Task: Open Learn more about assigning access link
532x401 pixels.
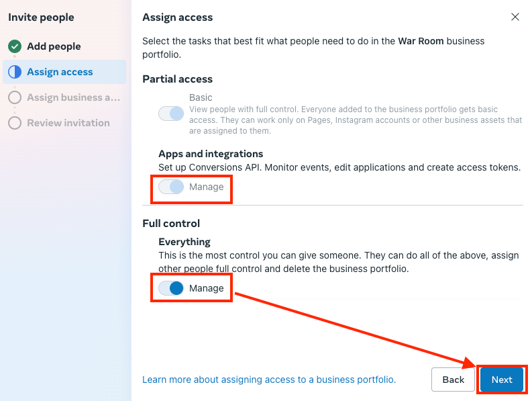Action: [x=269, y=380]
